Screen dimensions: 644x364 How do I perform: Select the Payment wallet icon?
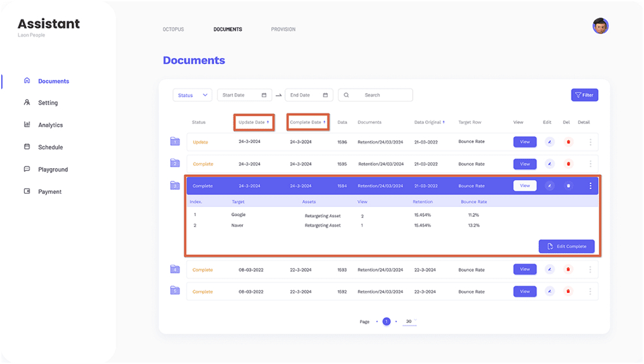point(27,191)
